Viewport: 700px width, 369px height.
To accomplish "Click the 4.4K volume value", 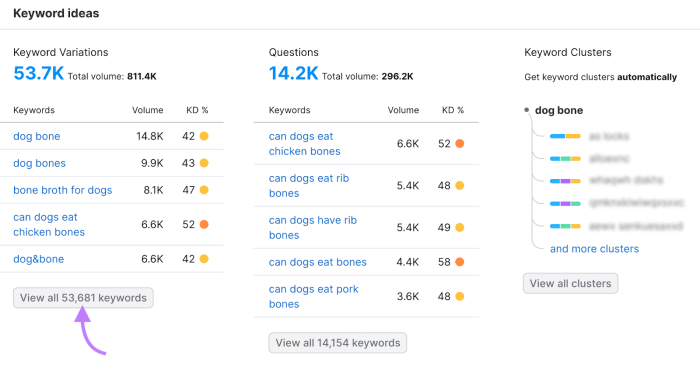I will [408, 262].
